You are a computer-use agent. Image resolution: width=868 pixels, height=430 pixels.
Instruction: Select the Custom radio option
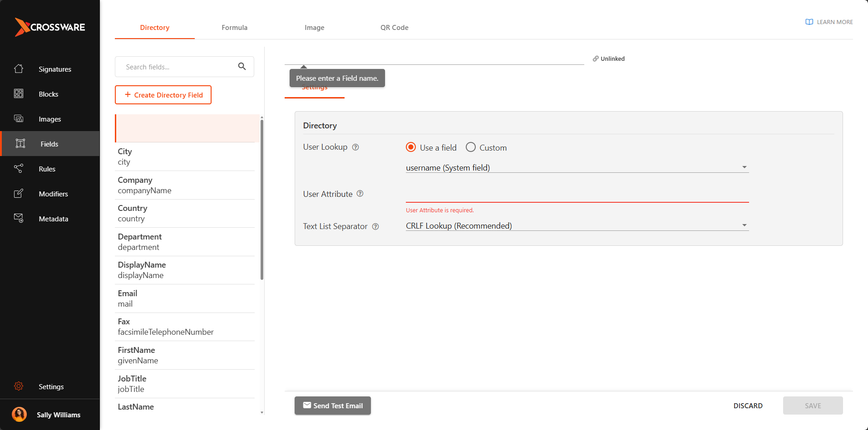pyautogui.click(x=471, y=147)
